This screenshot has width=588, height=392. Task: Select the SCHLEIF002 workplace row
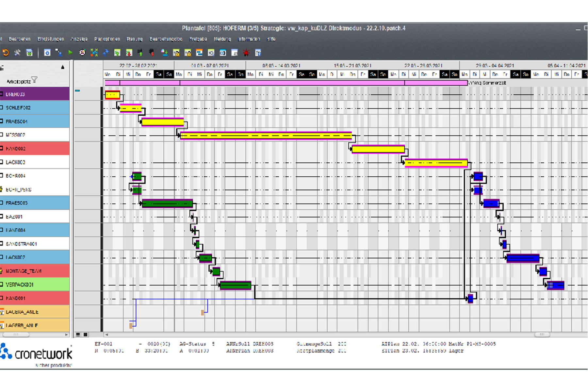click(x=35, y=107)
